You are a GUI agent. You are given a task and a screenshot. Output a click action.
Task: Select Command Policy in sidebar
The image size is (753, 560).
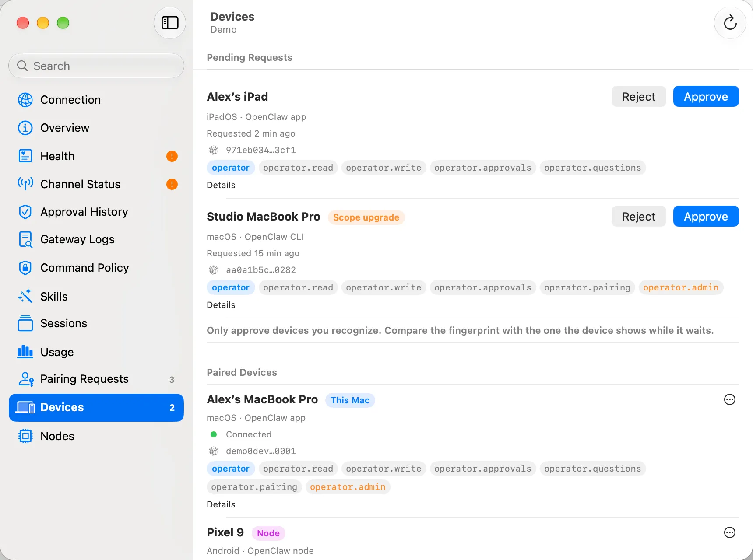pyautogui.click(x=96, y=268)
